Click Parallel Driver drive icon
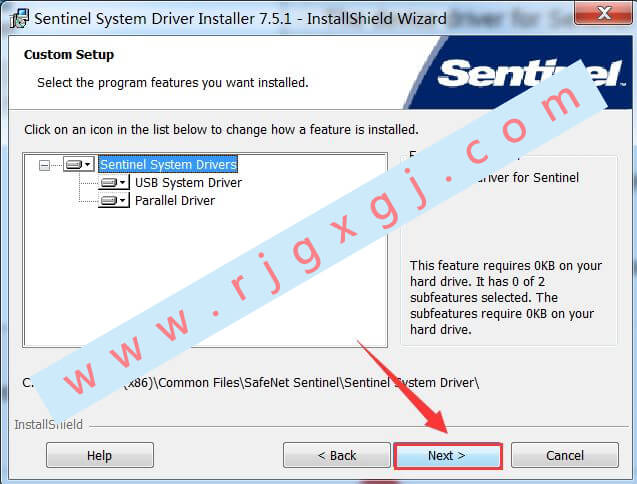The width and height of the screenshot is (637, 484). [108, 200]
